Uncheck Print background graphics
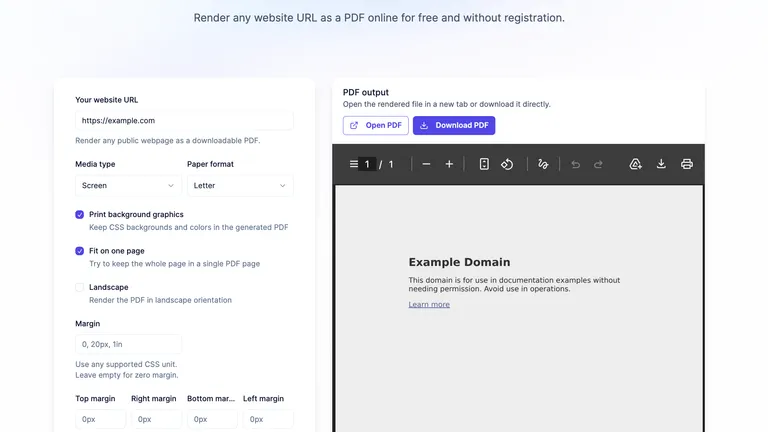The height and width of the screenshot is (432, 768). [x=79, y=215]
